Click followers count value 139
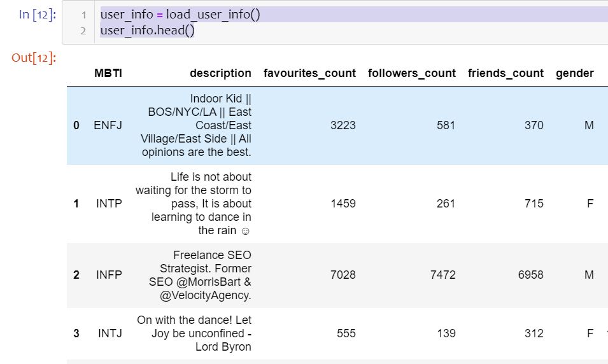This screenshot has width=608, height=364. tap(446, 333)
